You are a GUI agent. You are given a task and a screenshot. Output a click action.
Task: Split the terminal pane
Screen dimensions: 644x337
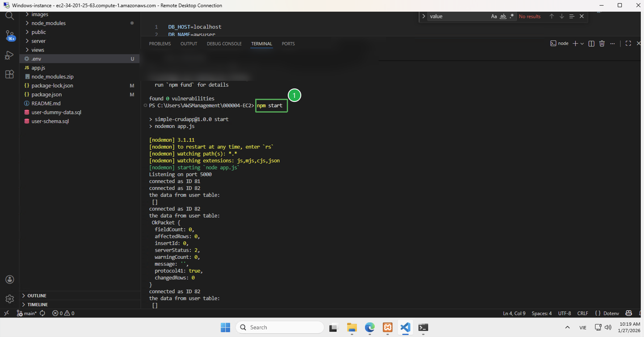pos(591,43)
